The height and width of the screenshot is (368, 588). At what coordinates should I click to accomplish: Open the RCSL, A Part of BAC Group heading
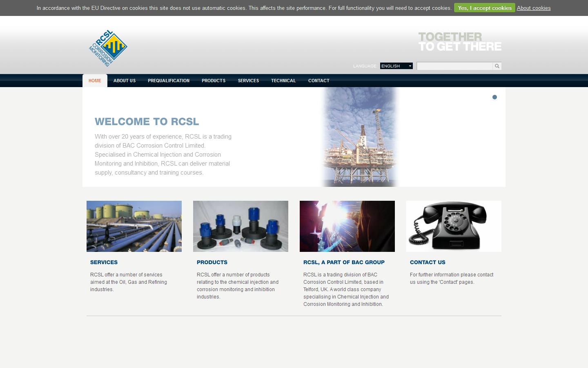[x=344, y=262]
